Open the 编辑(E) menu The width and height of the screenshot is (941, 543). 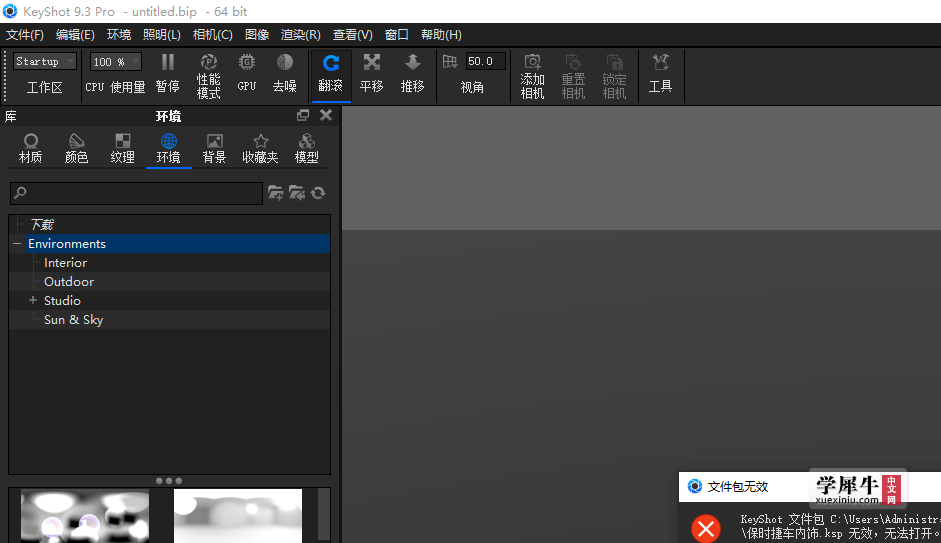[75, 35]
